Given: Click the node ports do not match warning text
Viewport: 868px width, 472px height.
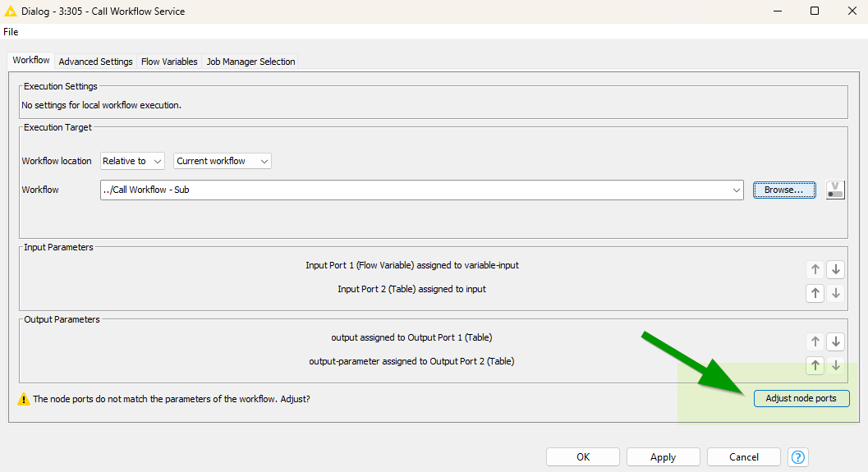Looking at the screenshot, I should (x=171, y=399).
